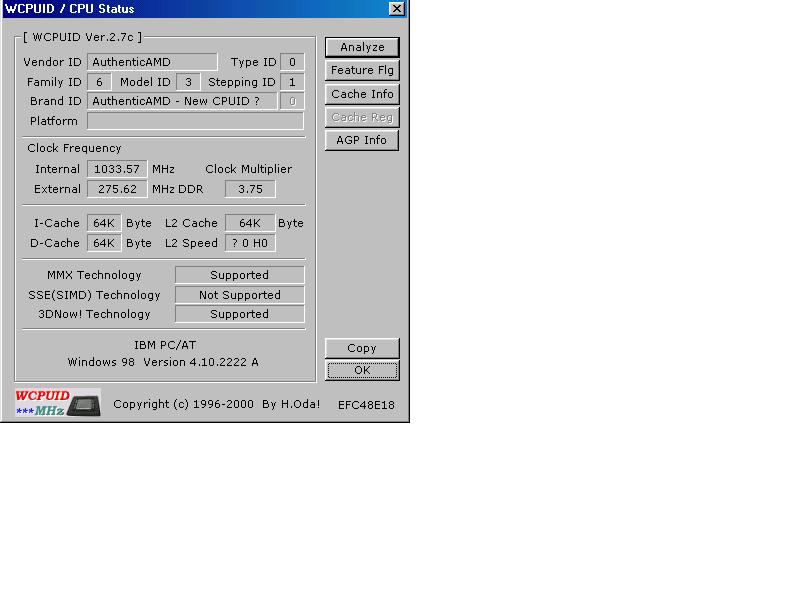Close the WCPUID CPU Status window
The height and width of the screenshot is (600, 800).
(396, 9)
